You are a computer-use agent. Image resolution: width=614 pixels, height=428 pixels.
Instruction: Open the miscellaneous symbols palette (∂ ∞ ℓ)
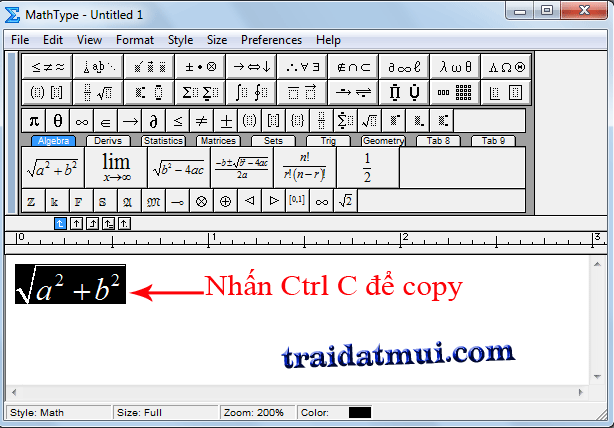click(x=404, y=67)
